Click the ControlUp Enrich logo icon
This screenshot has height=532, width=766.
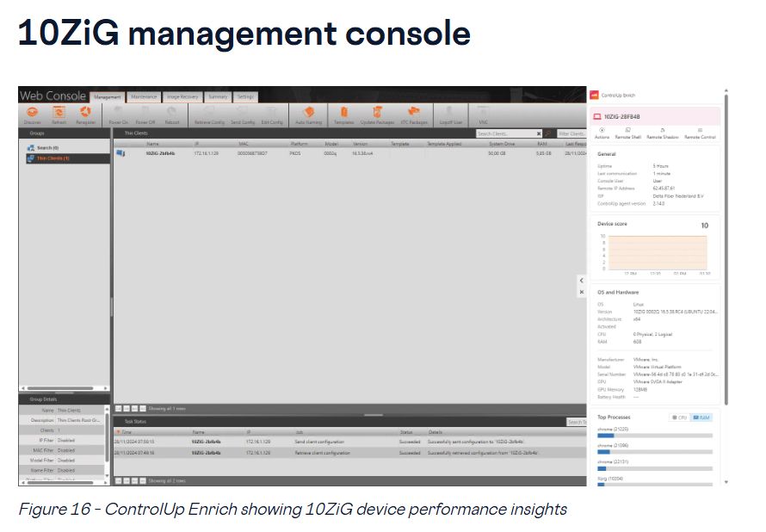[x=595, y=95]
